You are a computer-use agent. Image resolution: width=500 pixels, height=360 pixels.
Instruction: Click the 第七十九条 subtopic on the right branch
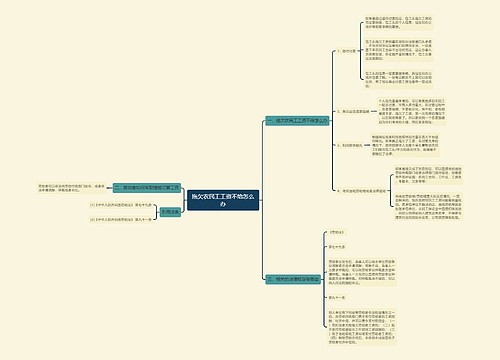(x=337, y=247)
